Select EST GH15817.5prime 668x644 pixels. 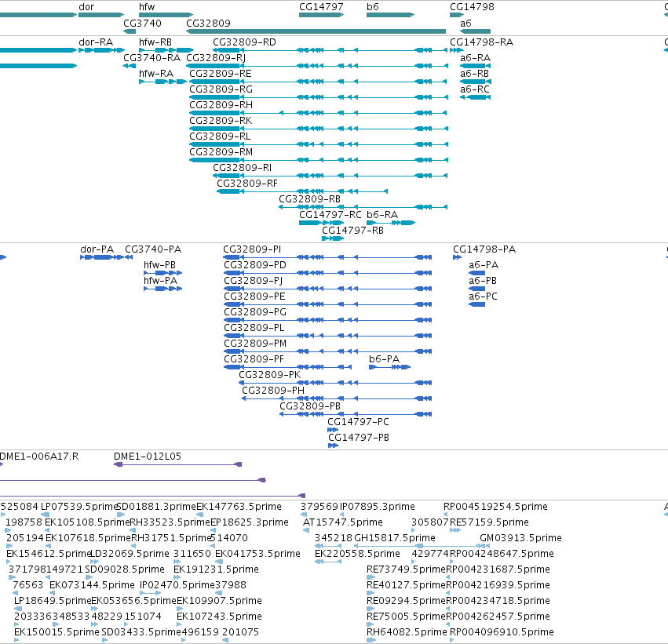[395, 538]
